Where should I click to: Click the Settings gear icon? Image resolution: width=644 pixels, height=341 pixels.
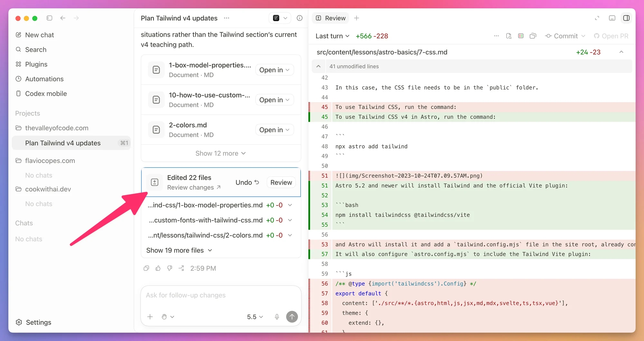click(x=19, y=322)
